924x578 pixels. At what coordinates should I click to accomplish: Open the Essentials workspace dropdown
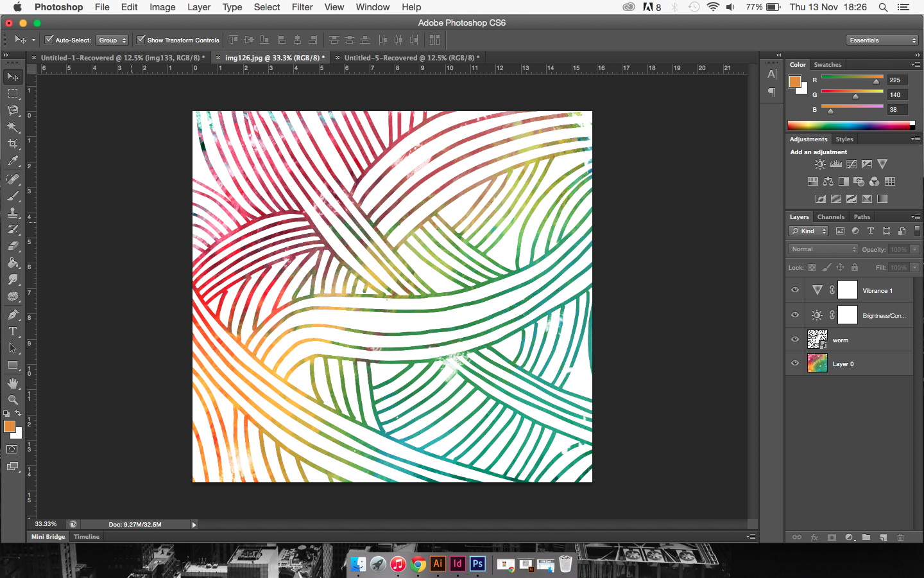coord(882,40)
